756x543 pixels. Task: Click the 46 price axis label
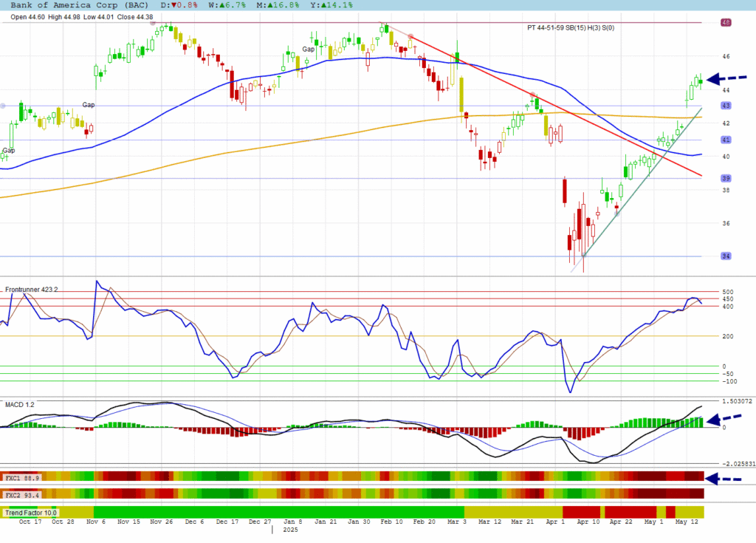pyautogui.click(x=726, y=56)
